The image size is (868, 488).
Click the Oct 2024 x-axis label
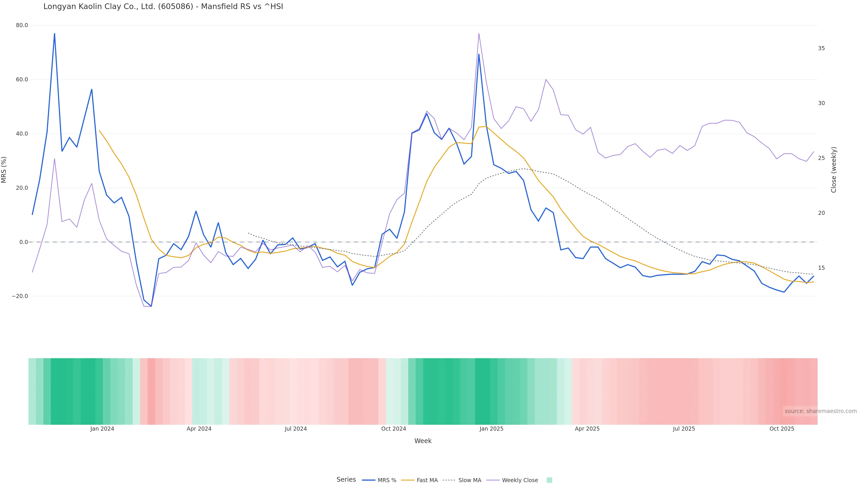[x=394, y=429]
